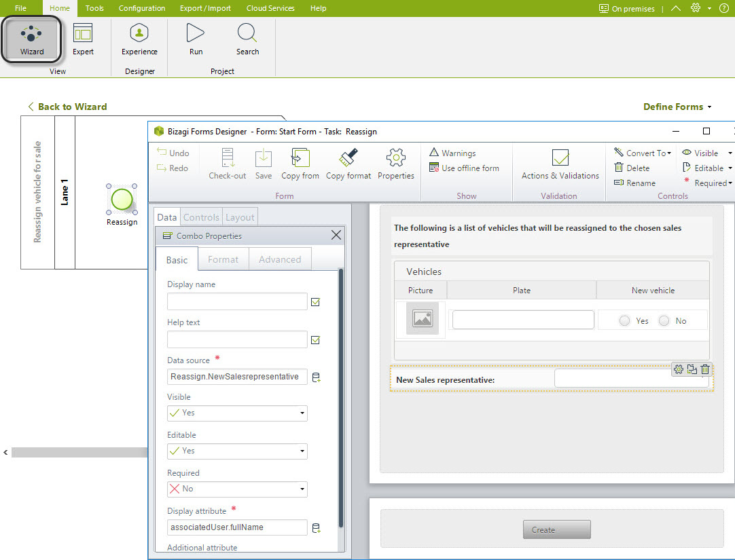Image resolution: width=735 pixels, height=560 pixels.
Task: Open the Editable dropdown in properties
Action: pos(237,451)
